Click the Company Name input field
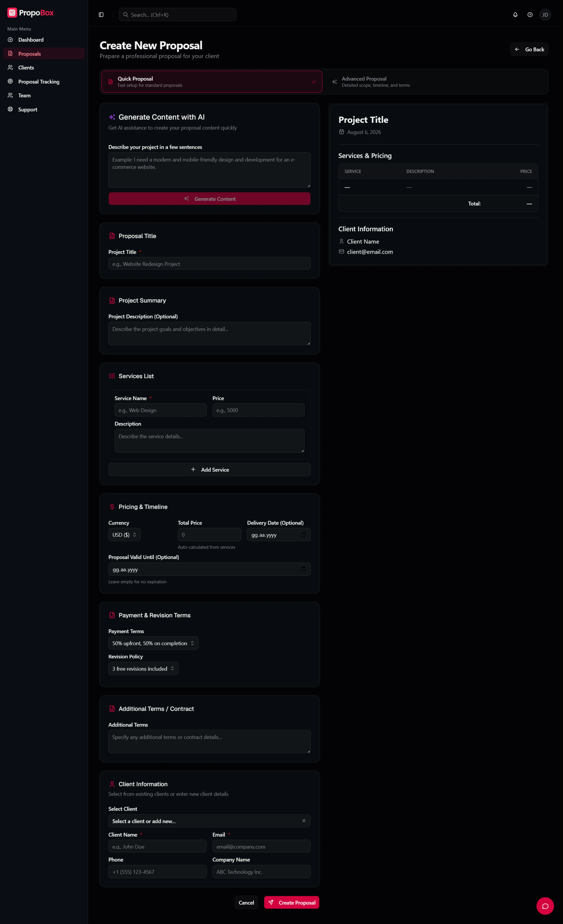Image resolution: width=563 pixels, height=924 pixels. click(x=261, y=872)
